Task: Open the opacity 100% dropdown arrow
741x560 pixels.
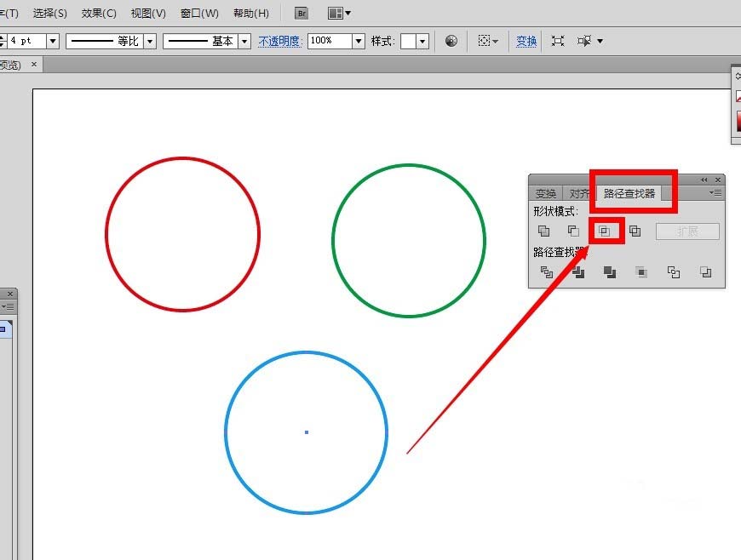Action: [359, 41]
